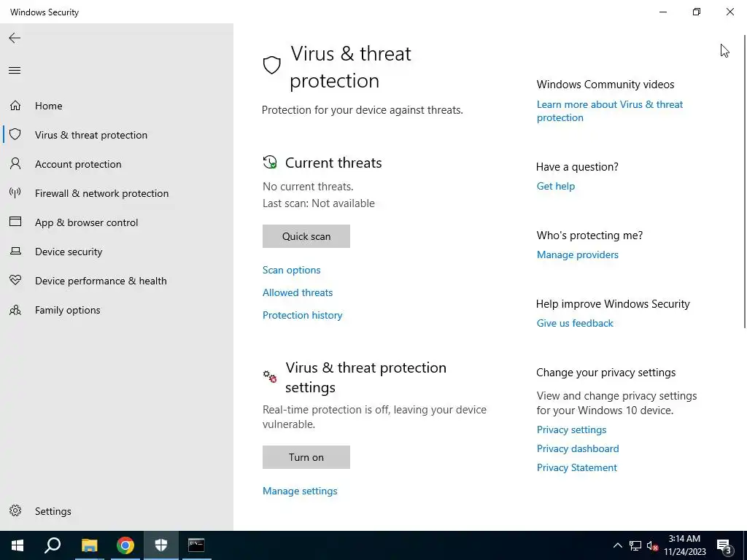
Task: Open Privacy dashboard link
Action: click(578, 448)
